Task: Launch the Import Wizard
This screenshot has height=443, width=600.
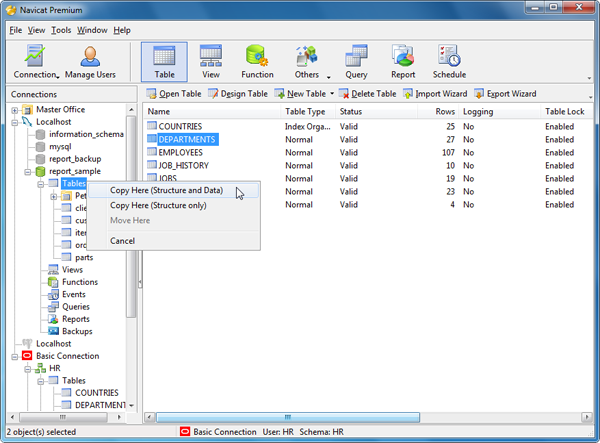Action: 435,94
